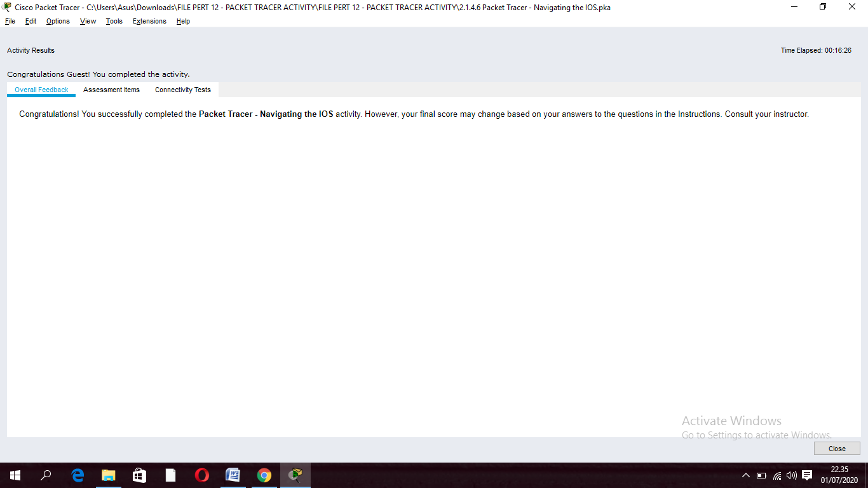Click the Packet Tracer taskbar icon
Viewport: 868px width, 488px height.
(x=295, y=475)
